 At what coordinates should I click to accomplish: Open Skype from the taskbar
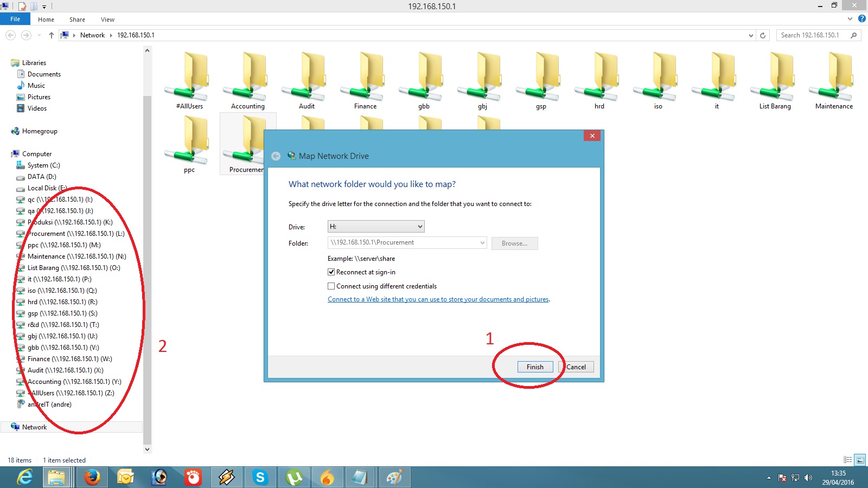(260, 477)
